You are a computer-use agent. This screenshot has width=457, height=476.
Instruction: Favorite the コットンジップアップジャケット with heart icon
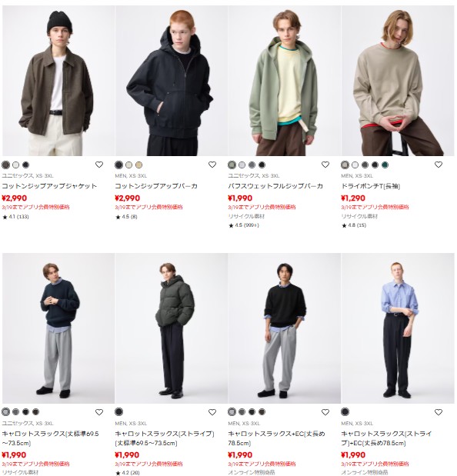[x=99, y=165]
